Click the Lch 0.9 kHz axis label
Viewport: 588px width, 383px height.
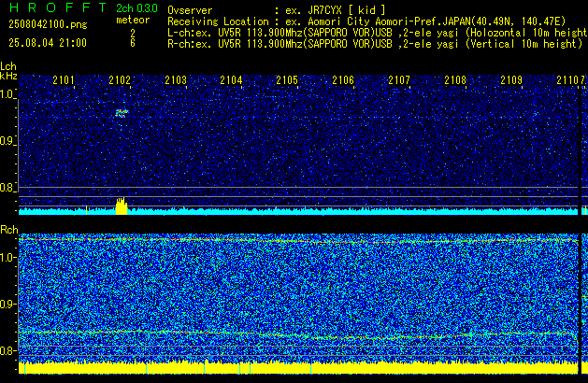7,141
